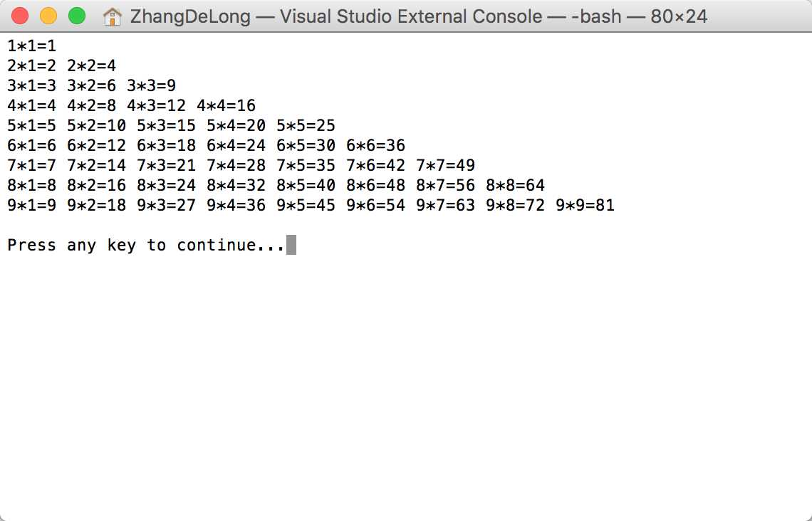The height and width of the screenshot is (521, 812).
Task: Click the gray terminal cursor block
Action: [291, 245]
